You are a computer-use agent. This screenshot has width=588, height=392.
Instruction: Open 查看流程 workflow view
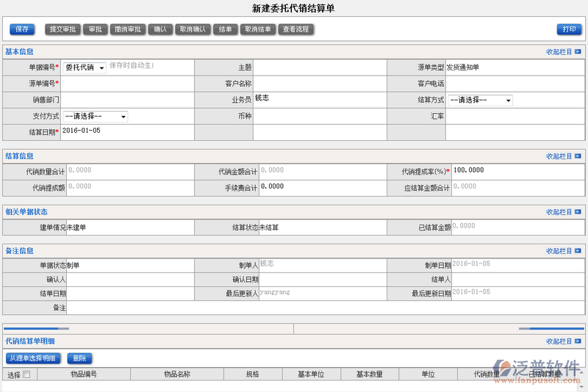[296, 30]
